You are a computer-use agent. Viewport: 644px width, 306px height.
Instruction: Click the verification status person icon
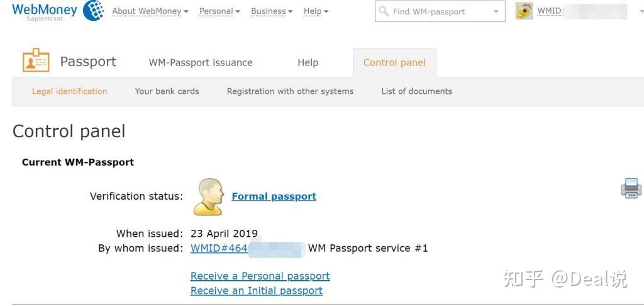(209, 196)
